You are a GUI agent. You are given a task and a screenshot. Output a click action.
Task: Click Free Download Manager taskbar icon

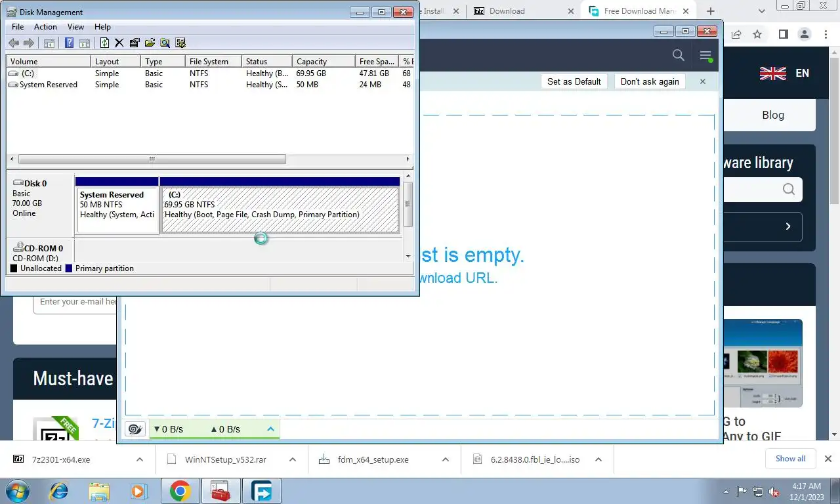coord(262,491)
